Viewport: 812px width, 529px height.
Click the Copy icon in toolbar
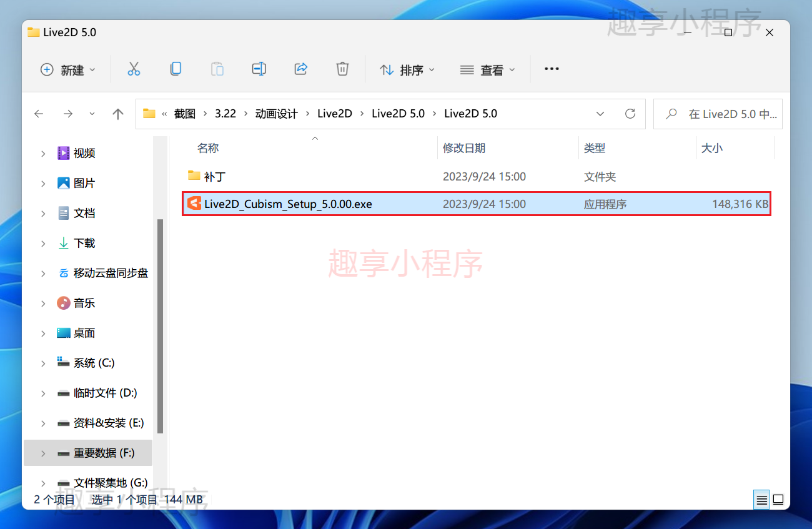(176, 69)
